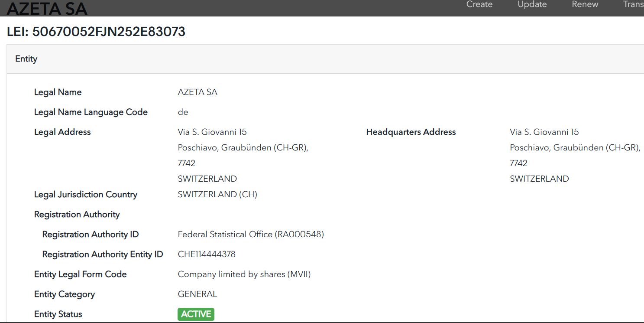Click the Headquarters Address label
The image size is (644, 323).
click(411, 132)
